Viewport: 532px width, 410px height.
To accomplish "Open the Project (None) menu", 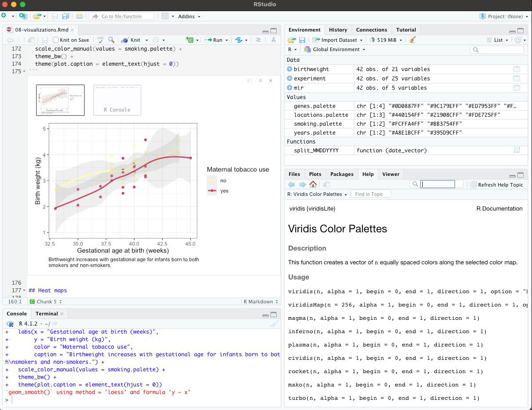I will tap(504, 16).
